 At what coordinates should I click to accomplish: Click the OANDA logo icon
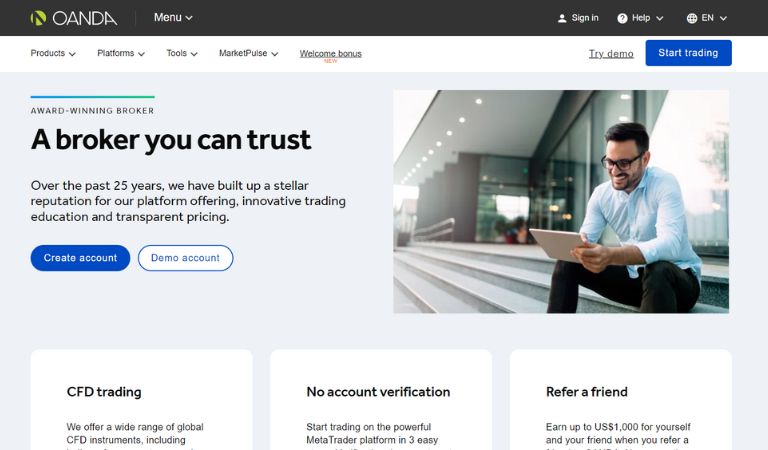click(38, 18)
